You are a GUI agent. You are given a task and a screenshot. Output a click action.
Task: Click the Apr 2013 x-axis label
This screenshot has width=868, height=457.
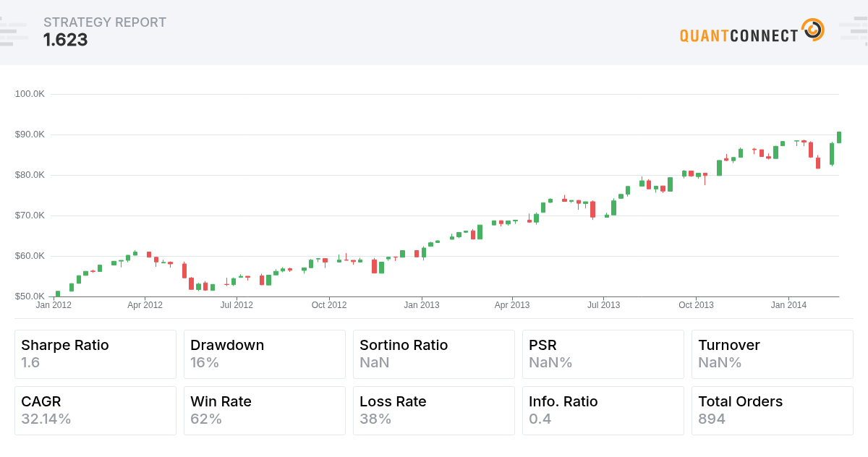pos(512,305)
